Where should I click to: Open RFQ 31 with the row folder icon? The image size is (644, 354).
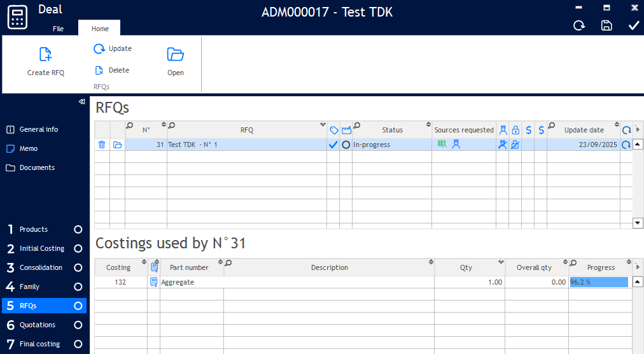coord(118,145)
